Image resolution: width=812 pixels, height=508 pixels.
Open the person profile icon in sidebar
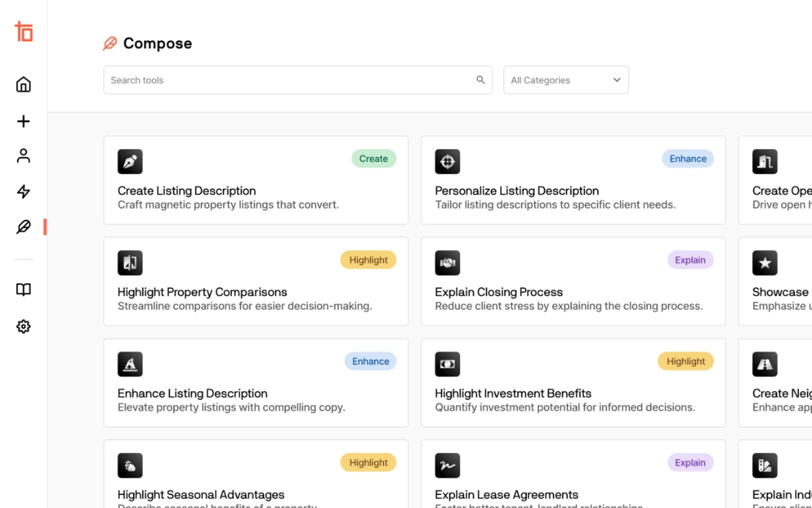click(x=23, y=156)
